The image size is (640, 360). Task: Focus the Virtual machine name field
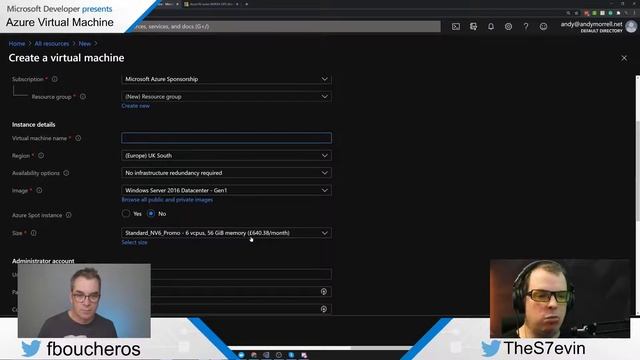pyautogui.click(x=227, y=138)
